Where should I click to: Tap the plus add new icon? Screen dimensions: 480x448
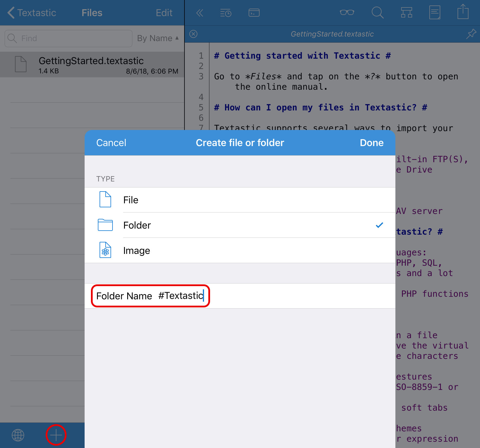click(x=56, y=435)
